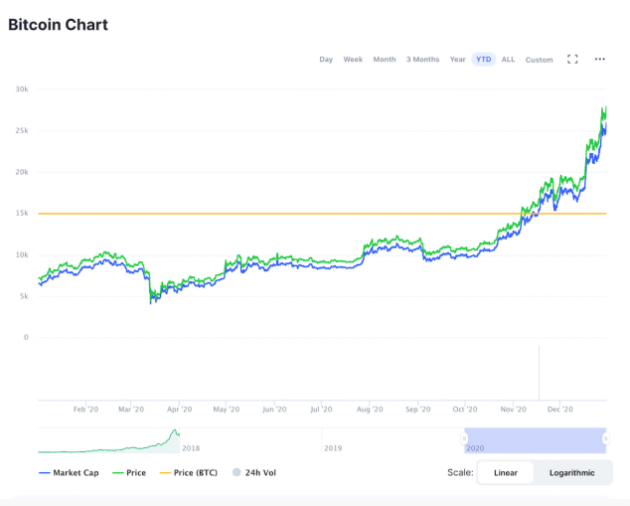The image size is (630, 506).
Task: Toggle the 24h Vol series in legend
Action: (254, 473)
